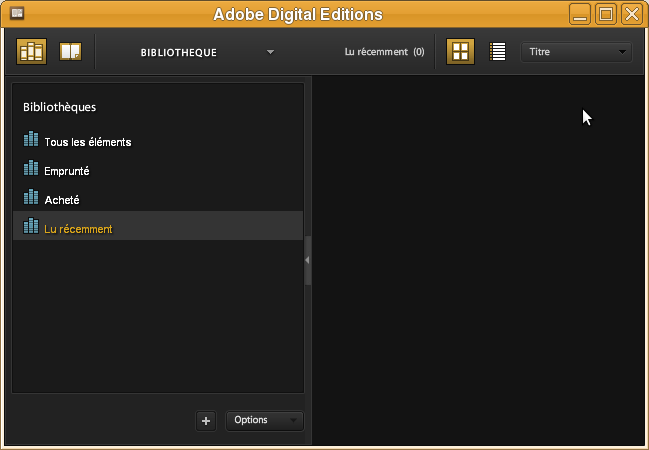This screenshot has width=649, height=450.
Task: Open the Options dropdown button
Action: (264, 421)
